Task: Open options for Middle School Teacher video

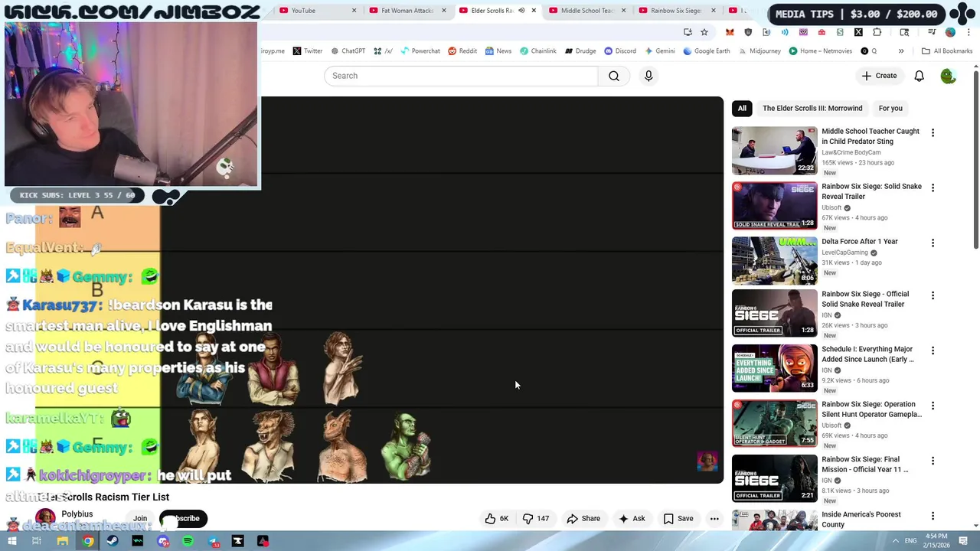Action: pyautogui.click(x=933, y=132)
